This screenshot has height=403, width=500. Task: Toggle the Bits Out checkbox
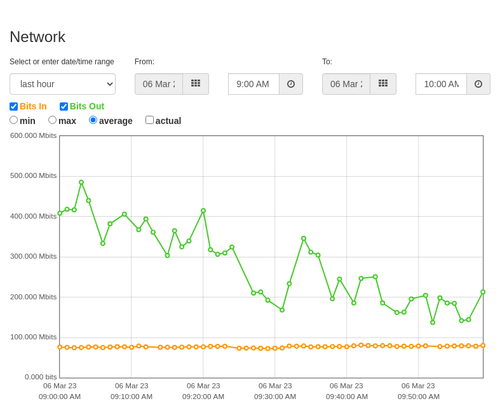click(x=64, y=106)
